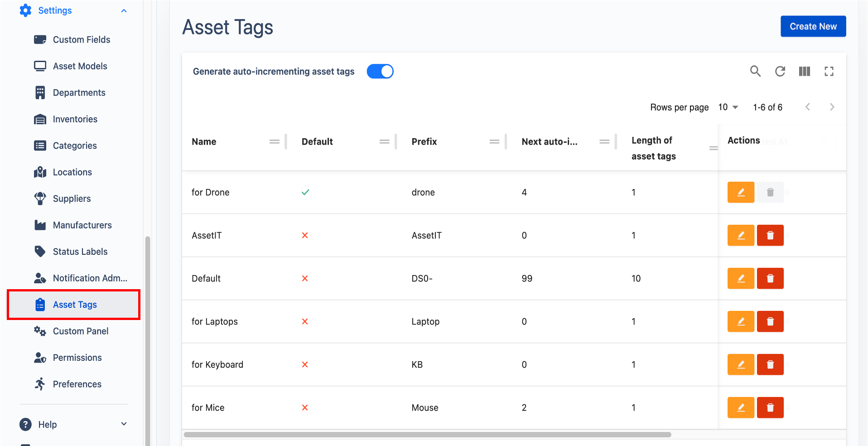Viewport: 868px width, 446px height.
Task: Delete the 'for Mice' asset tag
Action: click(x=770, y=407)
